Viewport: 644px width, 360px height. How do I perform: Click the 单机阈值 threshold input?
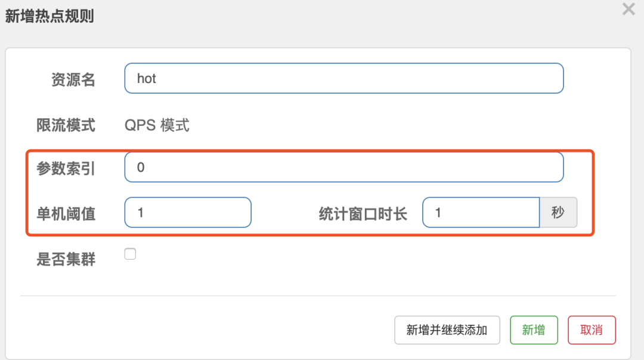click(188, 213)
